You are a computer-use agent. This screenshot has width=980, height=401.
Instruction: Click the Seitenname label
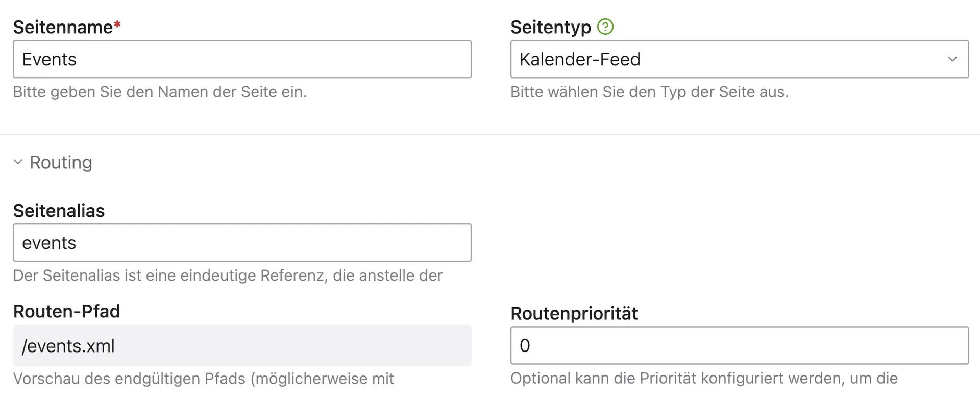pyautogui.click(x=63, y=27)
